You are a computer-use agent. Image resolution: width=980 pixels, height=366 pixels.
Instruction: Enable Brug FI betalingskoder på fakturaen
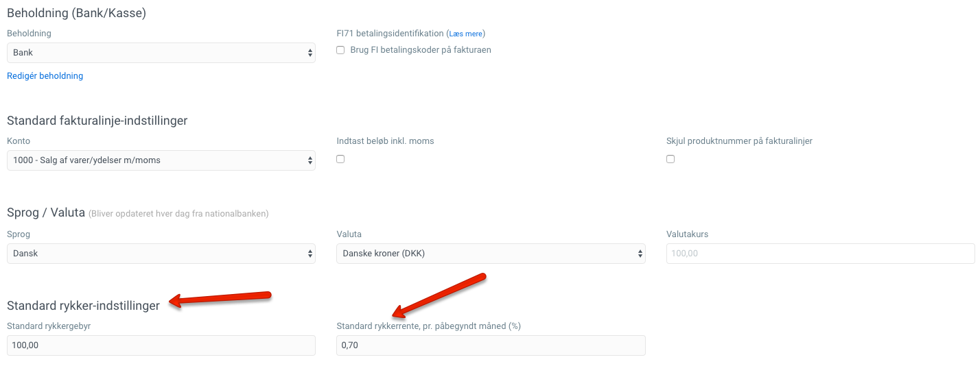click(x=340, y=50)
